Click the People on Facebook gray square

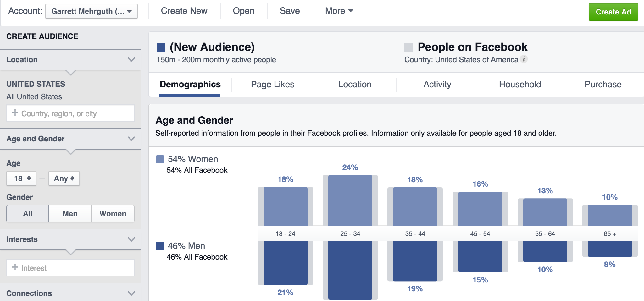408,47
